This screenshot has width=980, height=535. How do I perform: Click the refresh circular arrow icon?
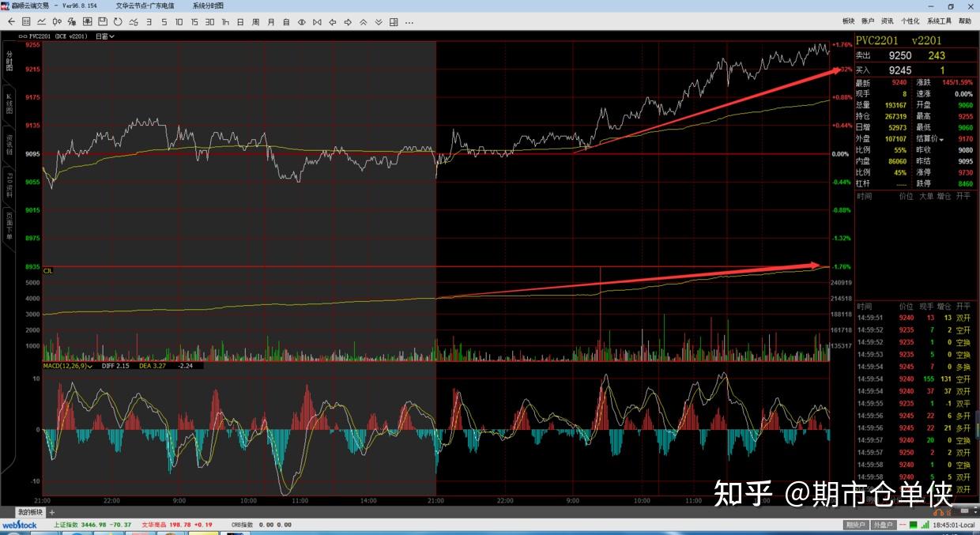point(119,21)
